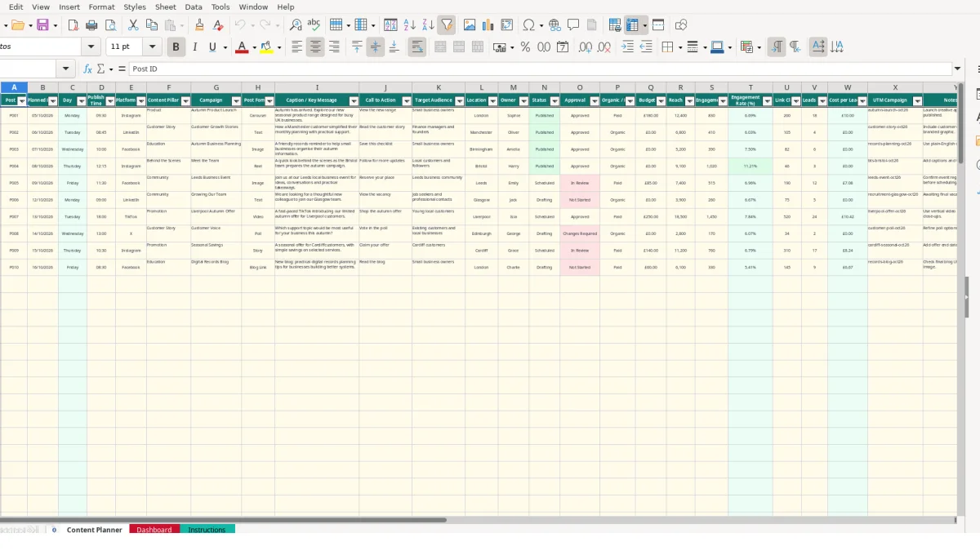Open the Data menu
The height and width of the screenshot is (551, 980).
tap(194, 7)
